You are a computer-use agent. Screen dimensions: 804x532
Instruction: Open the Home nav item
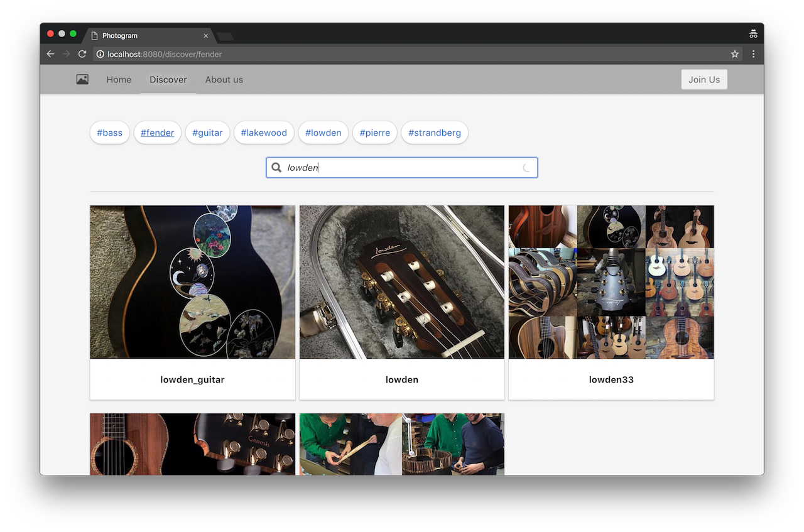coord(119,80)
